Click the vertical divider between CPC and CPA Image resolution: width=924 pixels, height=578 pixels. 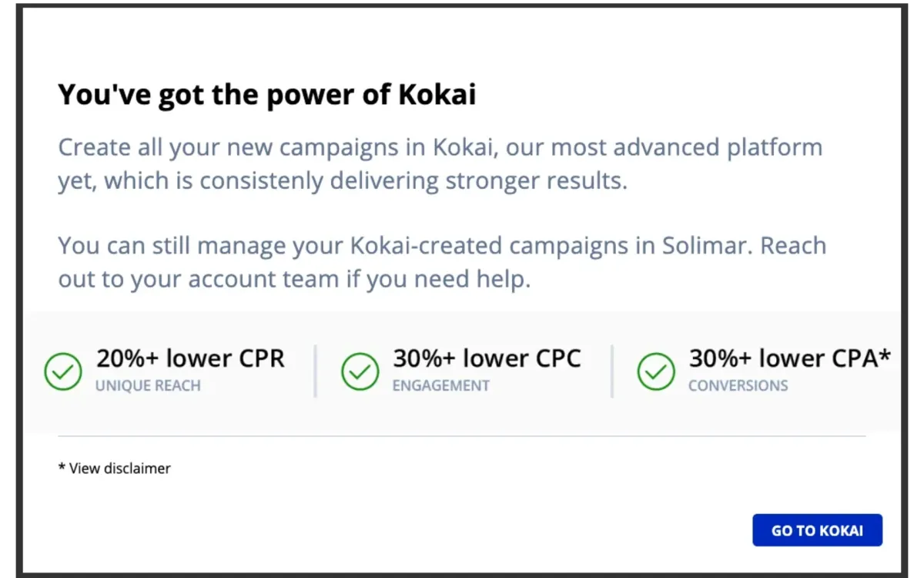tap(612, 371)
